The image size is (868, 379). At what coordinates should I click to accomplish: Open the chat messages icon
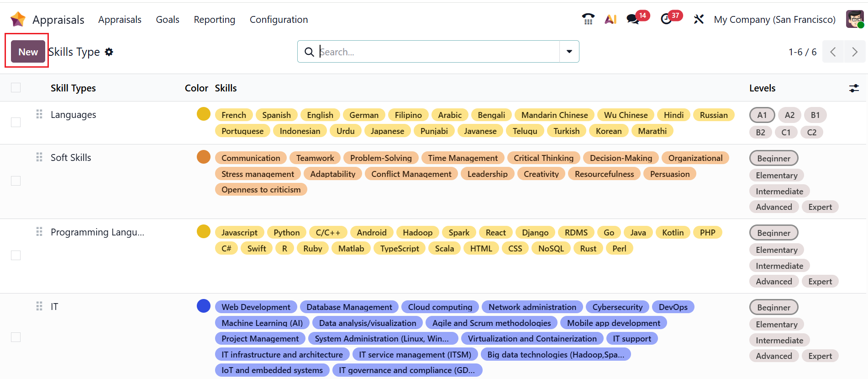click(x=633, y=19)
